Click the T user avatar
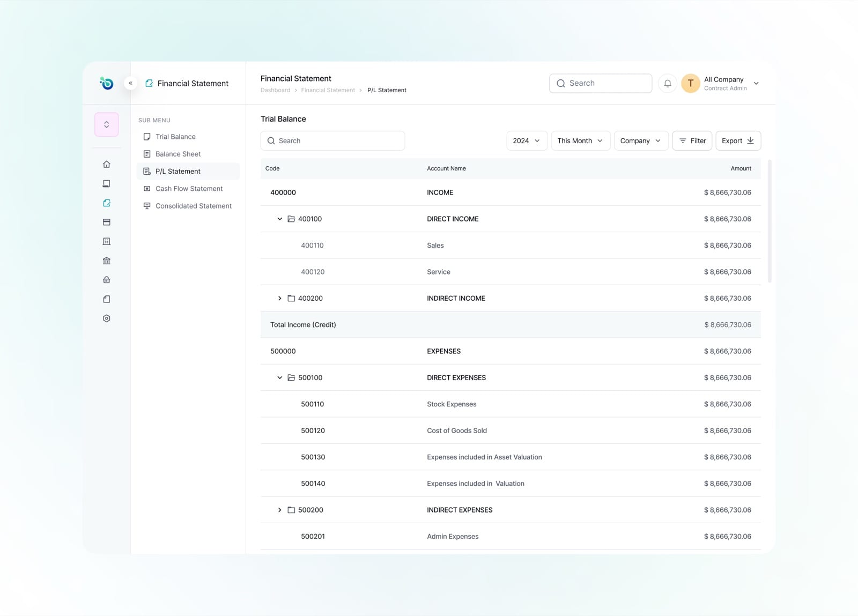Image resolution: width=858 pixels, height=616 pixels. [x=691, y=83]
